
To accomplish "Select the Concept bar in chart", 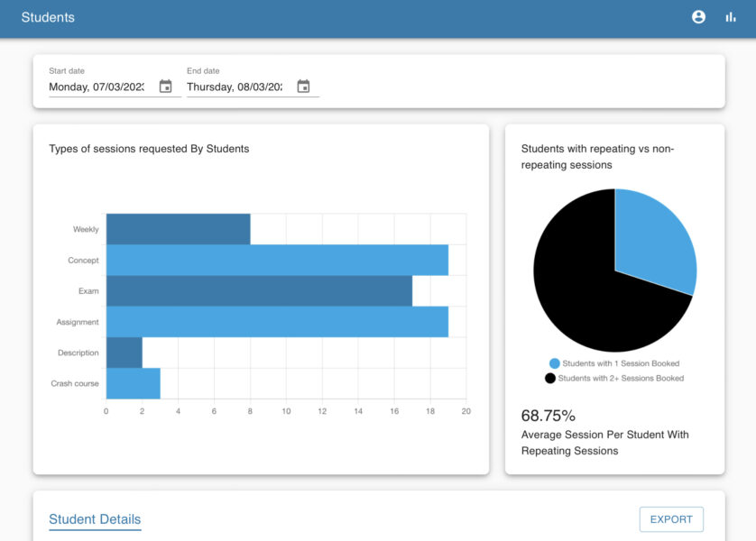I will (277, 261).
